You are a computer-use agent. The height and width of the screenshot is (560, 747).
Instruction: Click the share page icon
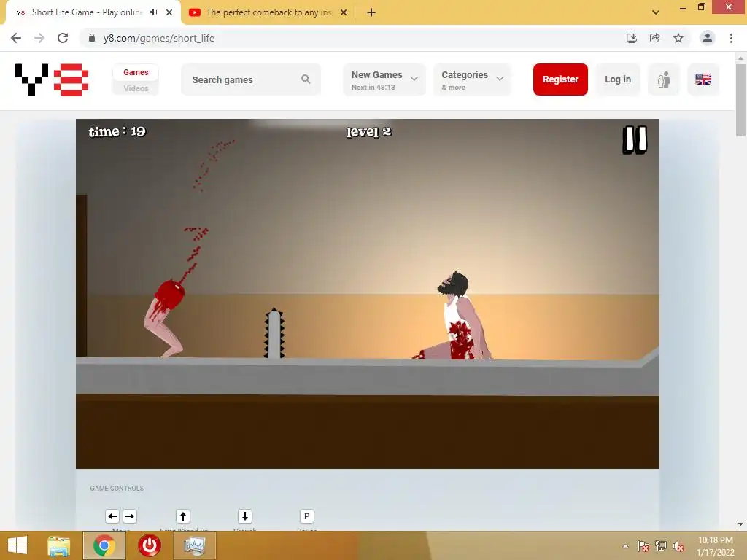(655, 38)
